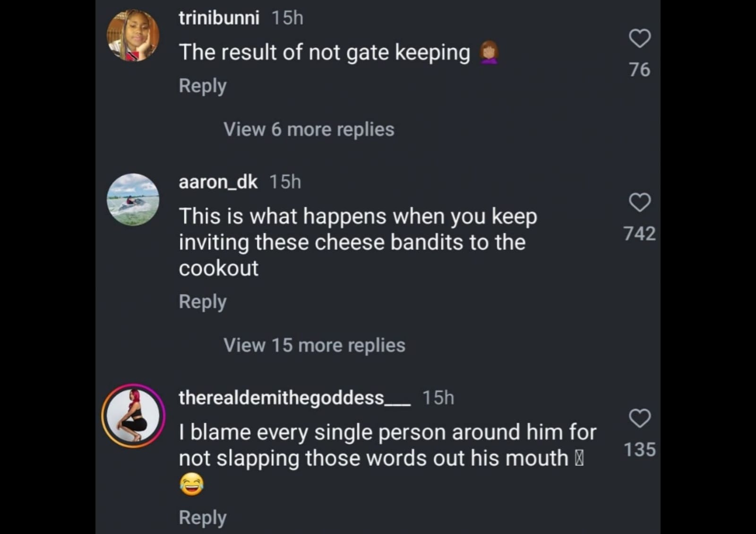
Task: Reply to therealdemithegoddess___'s comment
Action: (x=203, y=517)
